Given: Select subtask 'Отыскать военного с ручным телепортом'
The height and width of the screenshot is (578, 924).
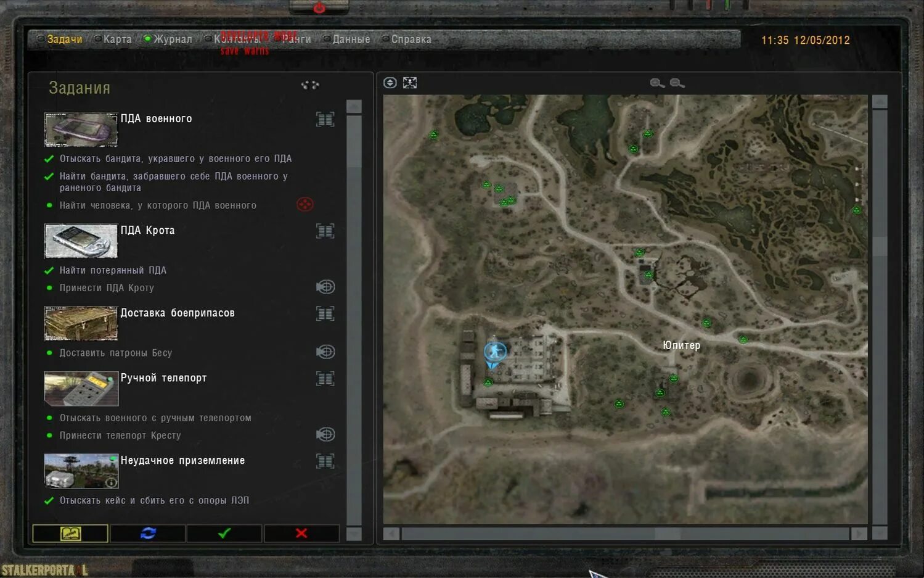Looking at the screenshot, I should tap(155, 418).
